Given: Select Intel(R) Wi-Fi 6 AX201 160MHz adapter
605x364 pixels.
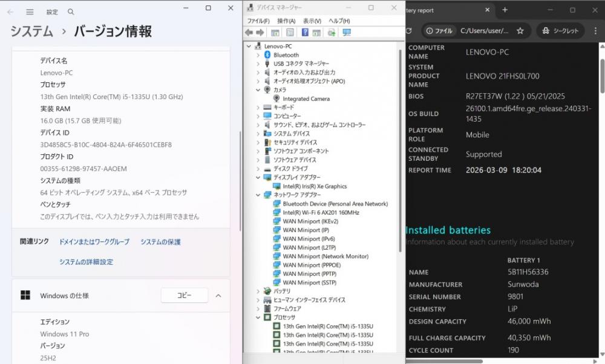Looking at the screenshot, I should (x=321, y=213).
